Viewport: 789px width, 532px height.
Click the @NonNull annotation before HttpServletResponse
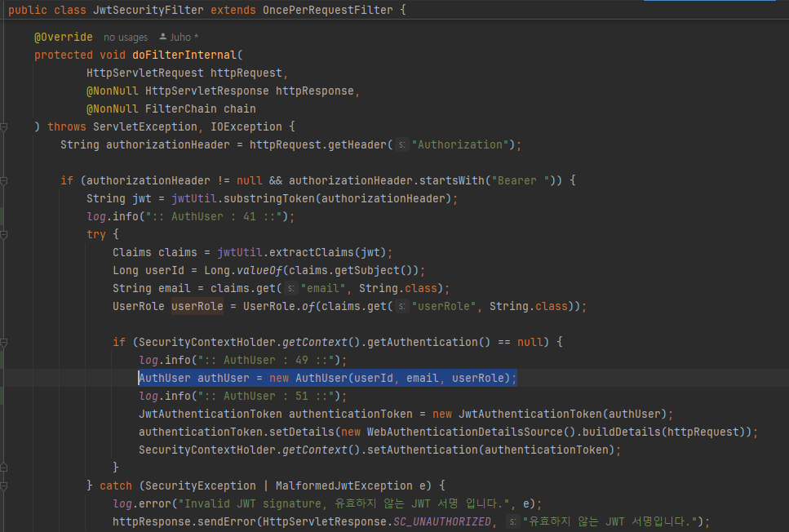[x=113, y=91]
